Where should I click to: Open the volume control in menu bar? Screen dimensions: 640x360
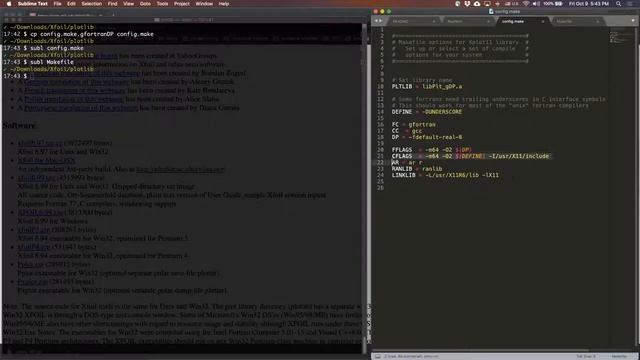click(x=536, y=4)
